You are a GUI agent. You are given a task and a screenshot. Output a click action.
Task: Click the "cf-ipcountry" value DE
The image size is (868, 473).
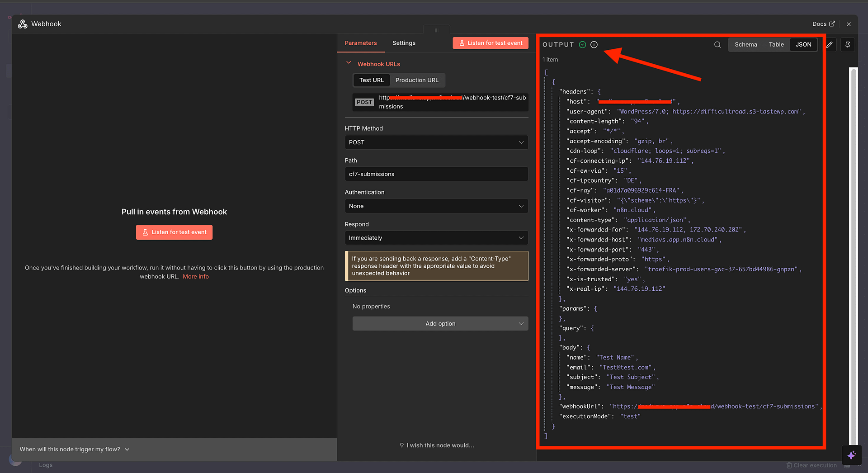[x=631, y=180]
